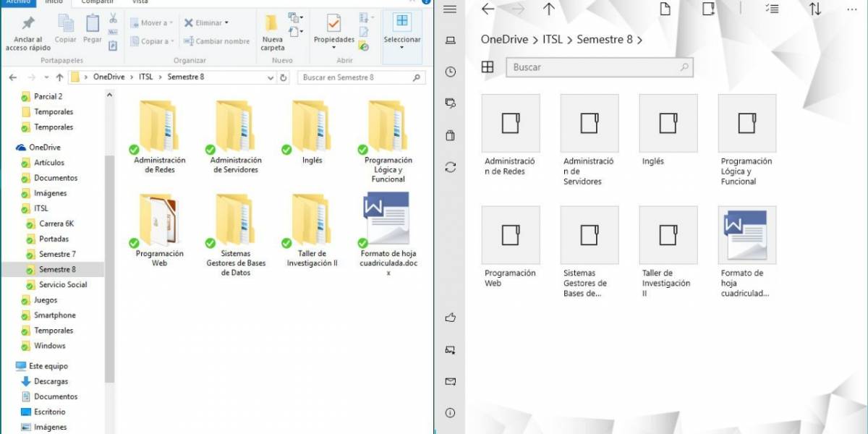The width and height of the screenshot is (868, 434).
Task: Open the address bar history dropdown
Action: (x=269, y=77)
